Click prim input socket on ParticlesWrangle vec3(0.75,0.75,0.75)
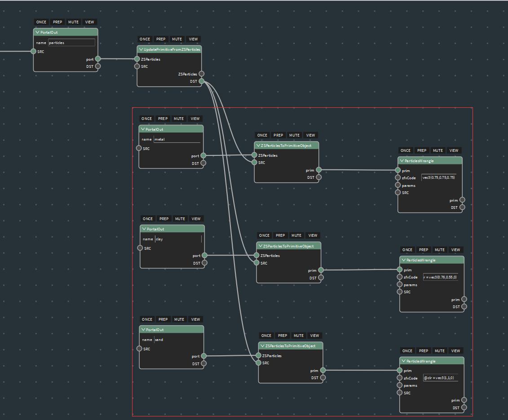Image resolution: width=508 pixels, height=420 pixels. [x=398, y=170]
